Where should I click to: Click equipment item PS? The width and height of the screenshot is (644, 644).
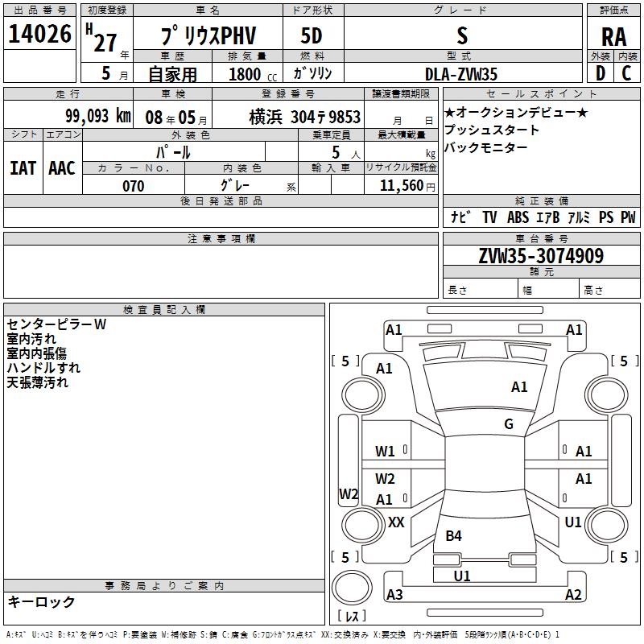606,217
